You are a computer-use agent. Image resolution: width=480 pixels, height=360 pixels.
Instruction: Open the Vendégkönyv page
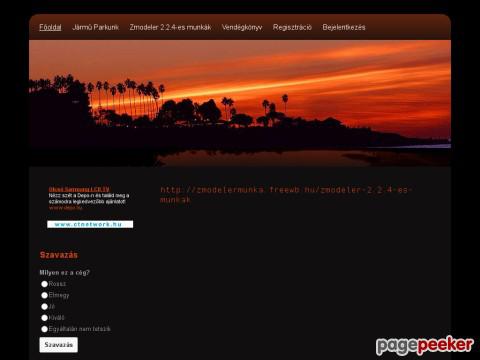pyautogui.click(x=242, y=27)
